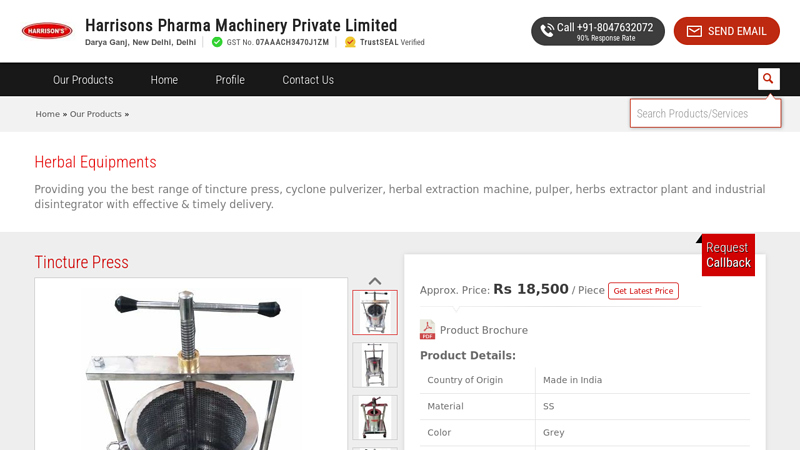Select the first tincture press thumbnail
The width and height of the screenshot is (800, 450).
[x=375, y=312]
